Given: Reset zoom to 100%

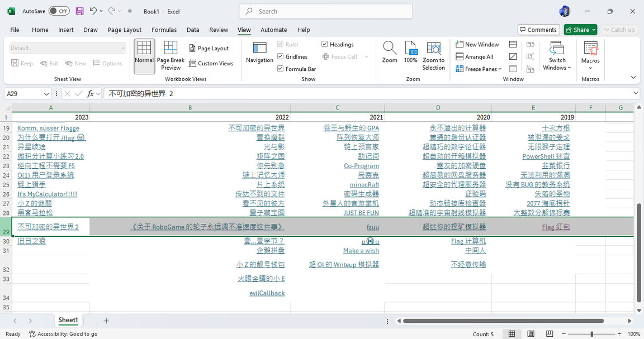Looking at the screenshot, I should (x=411, y=52).
